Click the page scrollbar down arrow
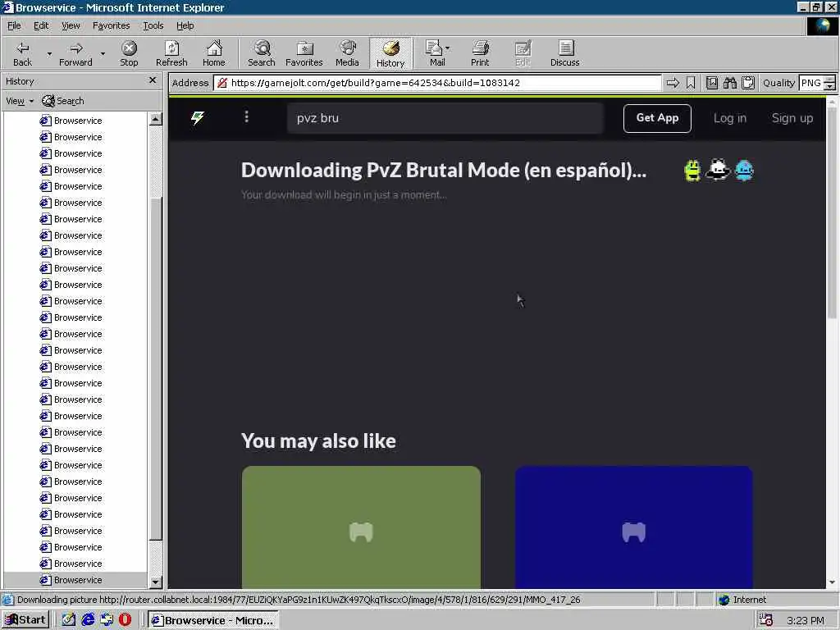840x630 pixels. pos(832,582)
